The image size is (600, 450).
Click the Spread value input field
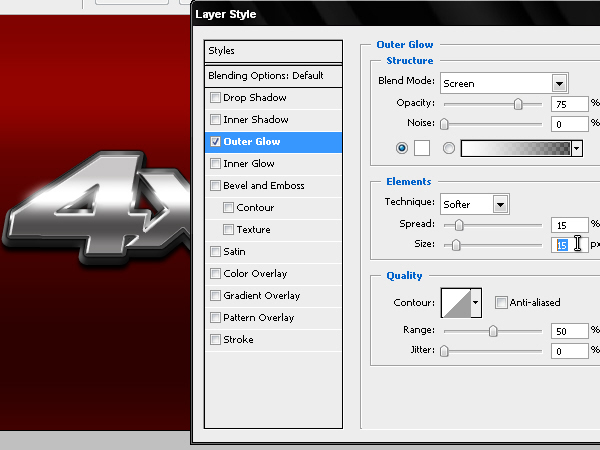click(x=566, y=225)
